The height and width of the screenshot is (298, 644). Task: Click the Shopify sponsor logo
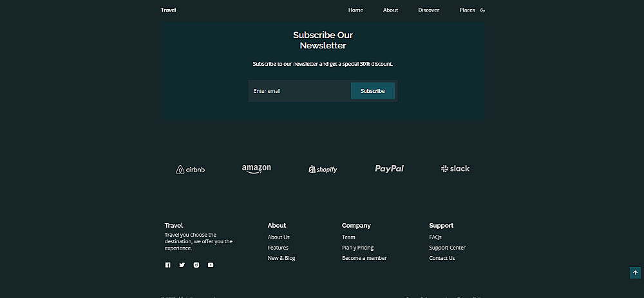point(323,170)
